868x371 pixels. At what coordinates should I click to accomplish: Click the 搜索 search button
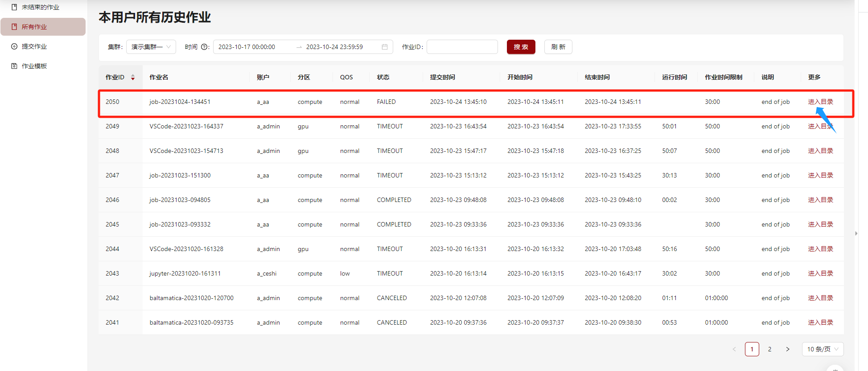[521, 47]
